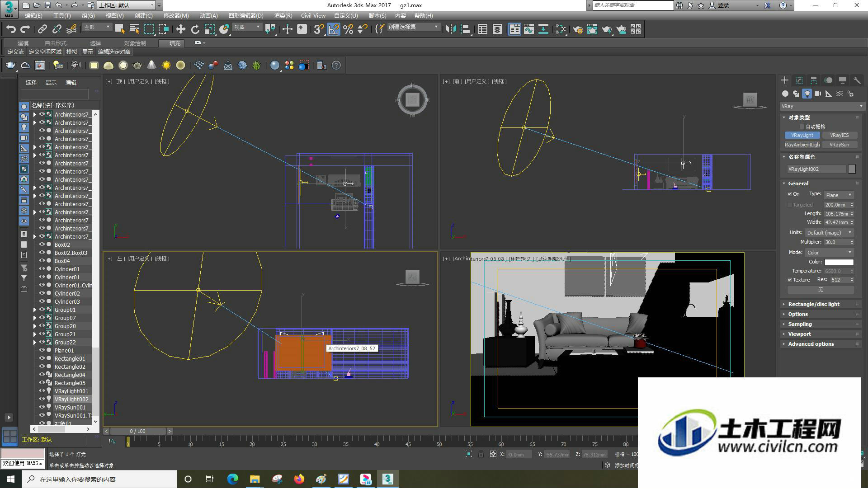Switch to the 填充 ribbon tab
This screenshot has height=489, width=868.
175,43
